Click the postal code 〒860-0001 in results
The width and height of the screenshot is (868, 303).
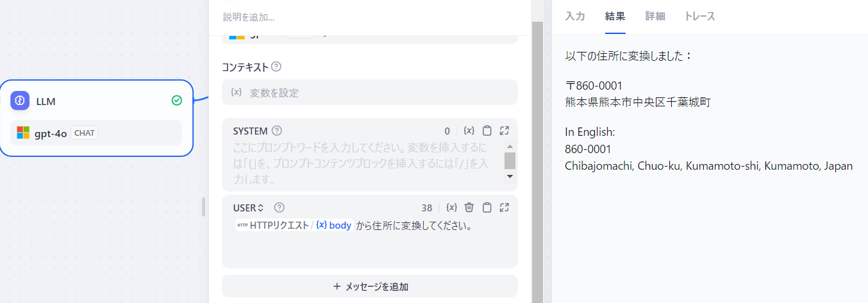click(594, 85)
